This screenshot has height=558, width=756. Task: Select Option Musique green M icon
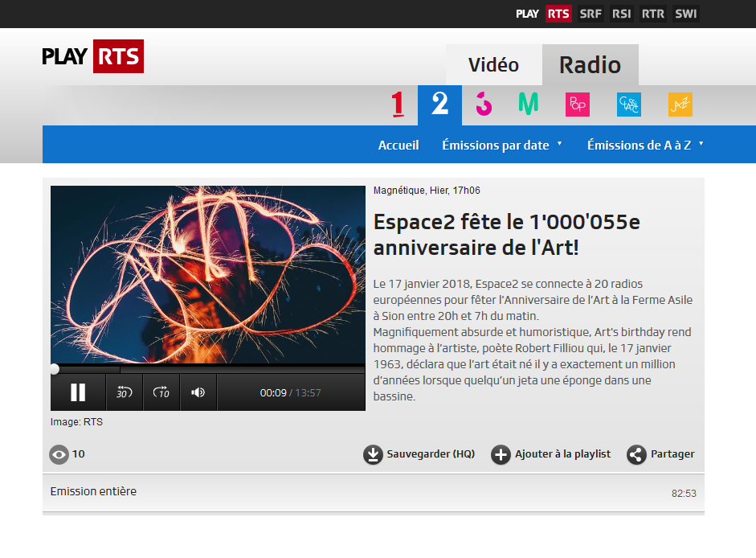[528, 104]
